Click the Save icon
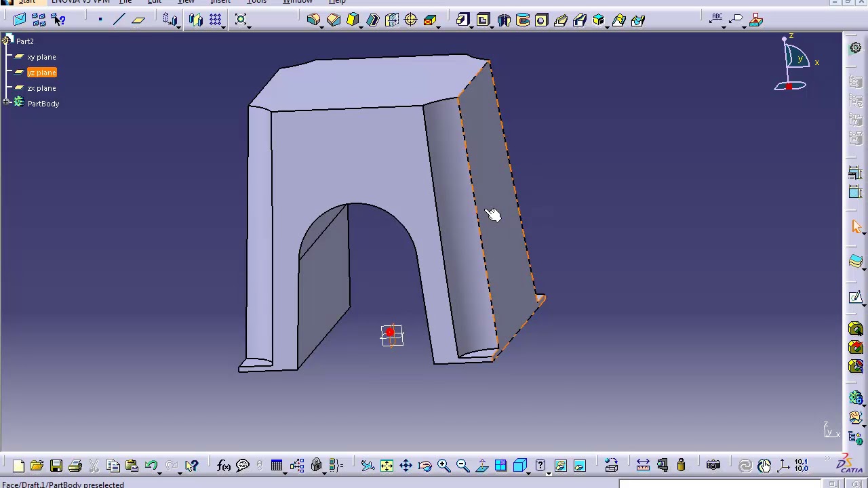The width and height of the screenshot is (868, 488). [56, 466]
